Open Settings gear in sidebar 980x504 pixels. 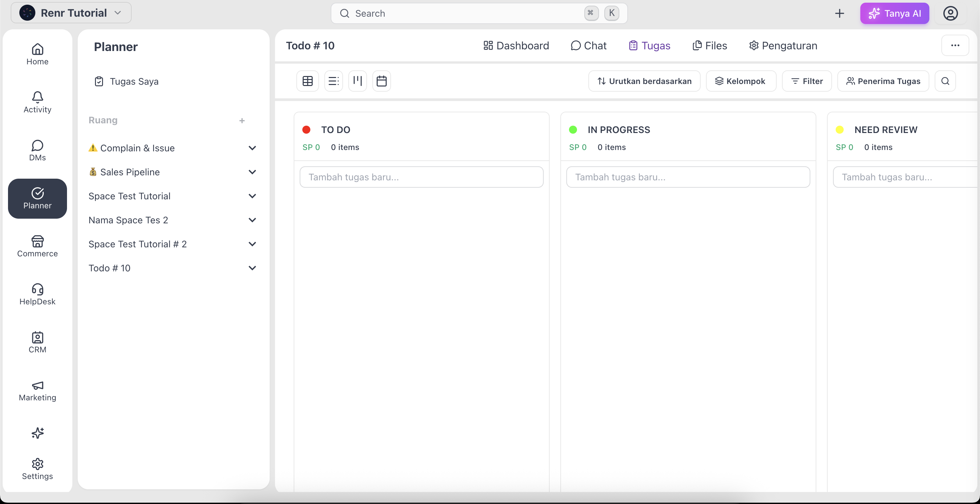(37, 469)
